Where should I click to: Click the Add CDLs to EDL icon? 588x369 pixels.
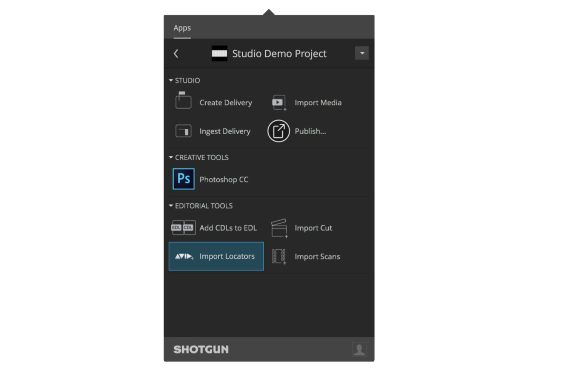183,228
